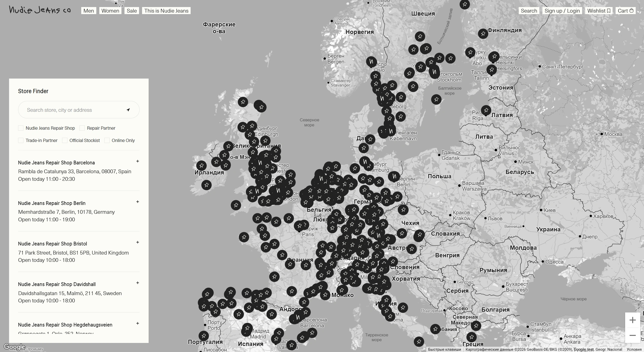Image resolution: width=644 pixels, height=352 pixels.
Task: Click the pin marker near Riga
Action: (x=486, y=110)
